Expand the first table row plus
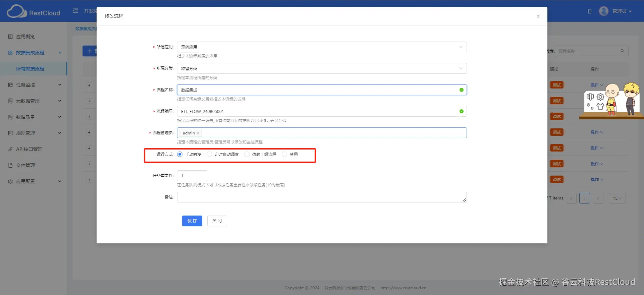This screenshot has width=644, height=295. tap(89, 85)
